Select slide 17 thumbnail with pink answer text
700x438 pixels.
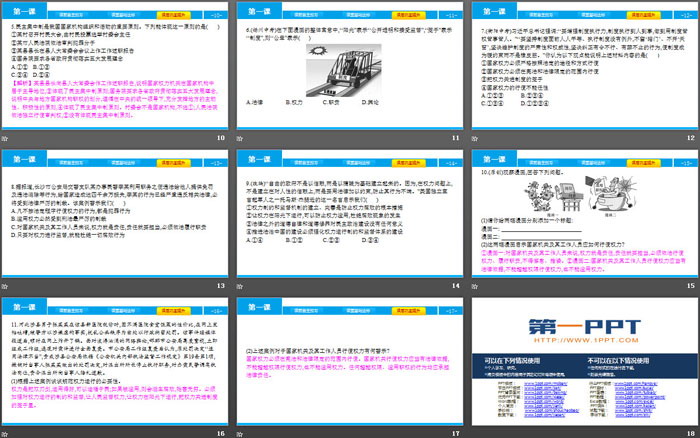click(x=350, y=361)
